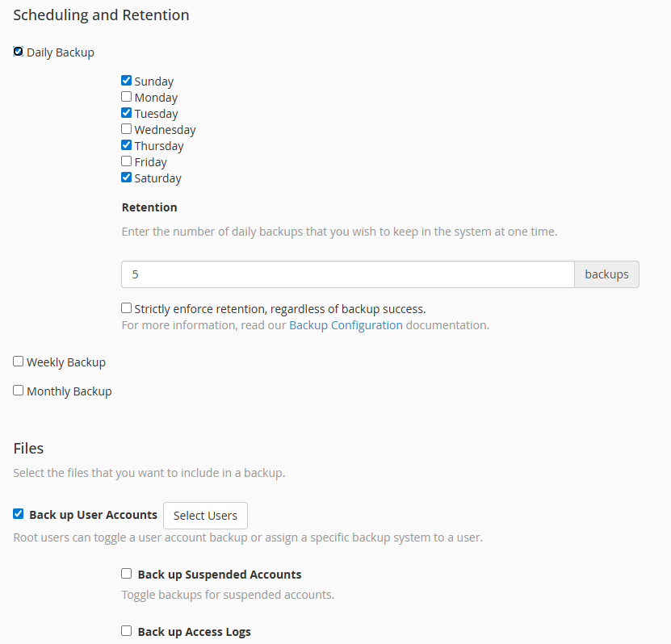Tick the Wednesday checkbox
Image resolution: width=671 pixels, height=644 pixels.
[x=126, y=128]
